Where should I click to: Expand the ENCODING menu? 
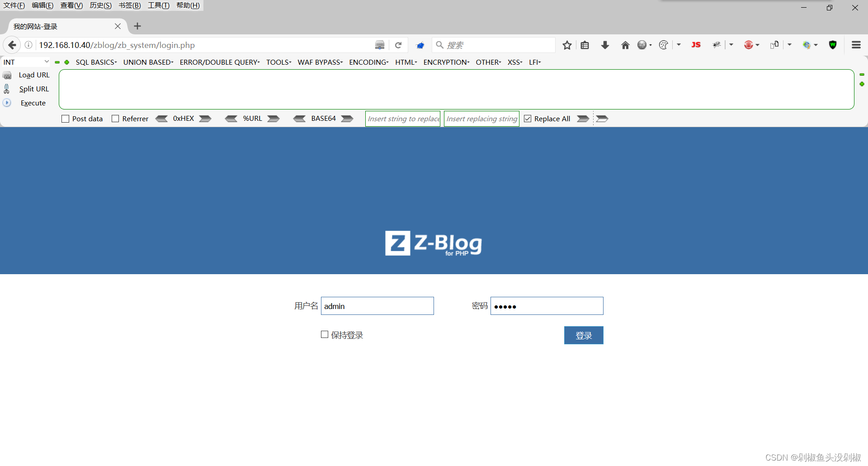click(369, 62)
